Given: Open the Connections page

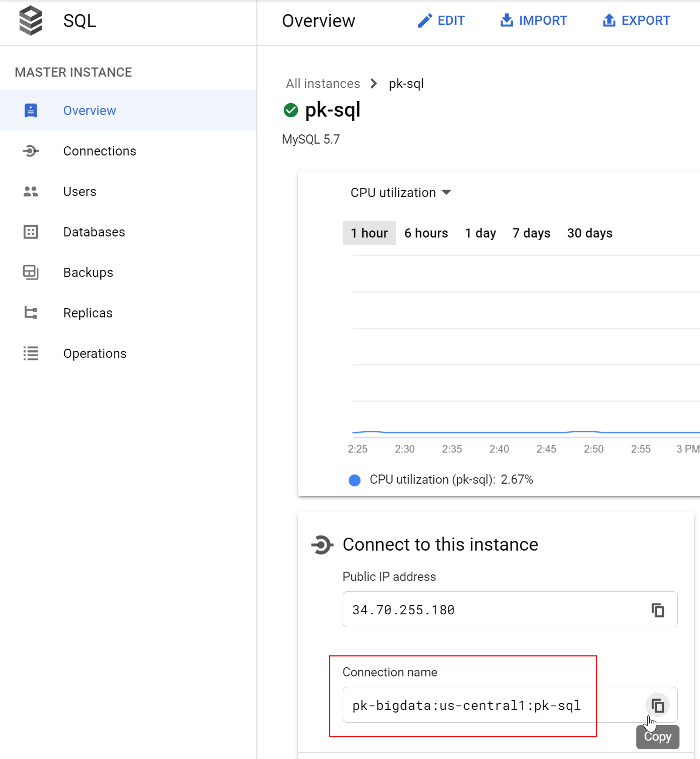Looking at the screenshot, I should pyautogui.click(x=128, y=151).
